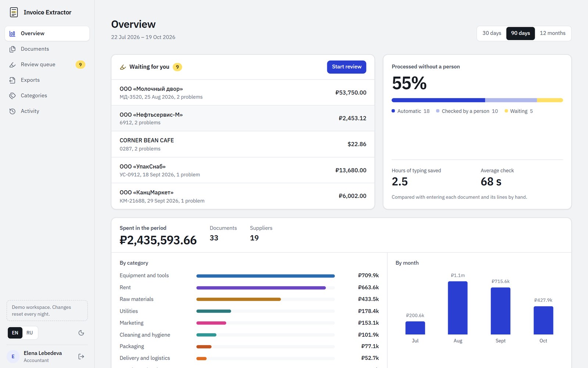Click the Categories tag icon
Image resolution: width=588 pixels, height=368 pixels.
[12, 96]
